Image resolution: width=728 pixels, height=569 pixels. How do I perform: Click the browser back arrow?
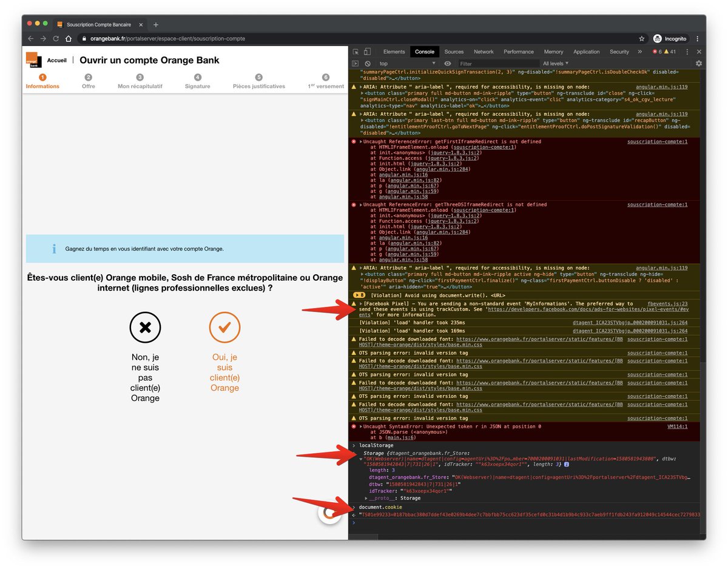tap(31, 38)
